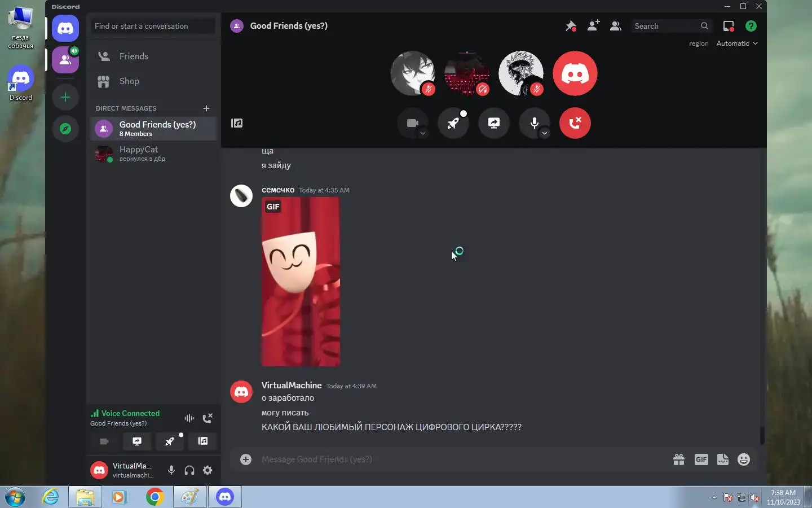The width and height of the screenshot is (812, 508).
Task: Open the emoji picker smiley
Action: 744,459
